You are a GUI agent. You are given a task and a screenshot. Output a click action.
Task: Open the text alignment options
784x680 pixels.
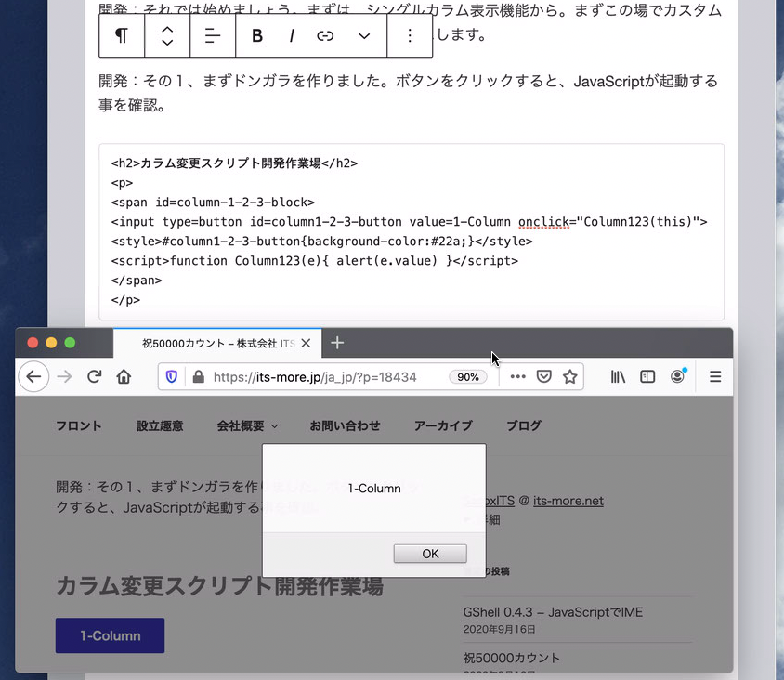(x=213, y=36)
